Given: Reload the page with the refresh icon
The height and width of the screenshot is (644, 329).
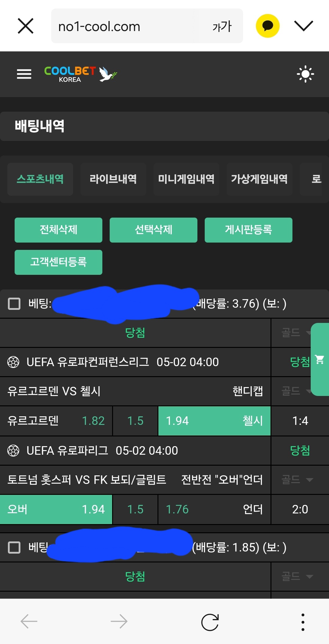Looking at the screenshot, I should click(x=210, y=622).
